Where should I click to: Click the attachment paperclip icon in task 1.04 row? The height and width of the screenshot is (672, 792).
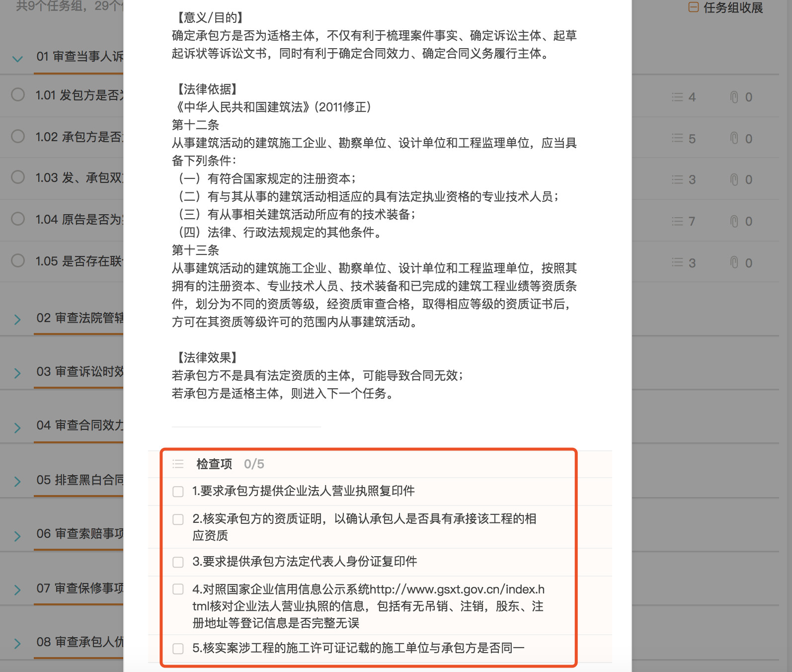[734, 221]
